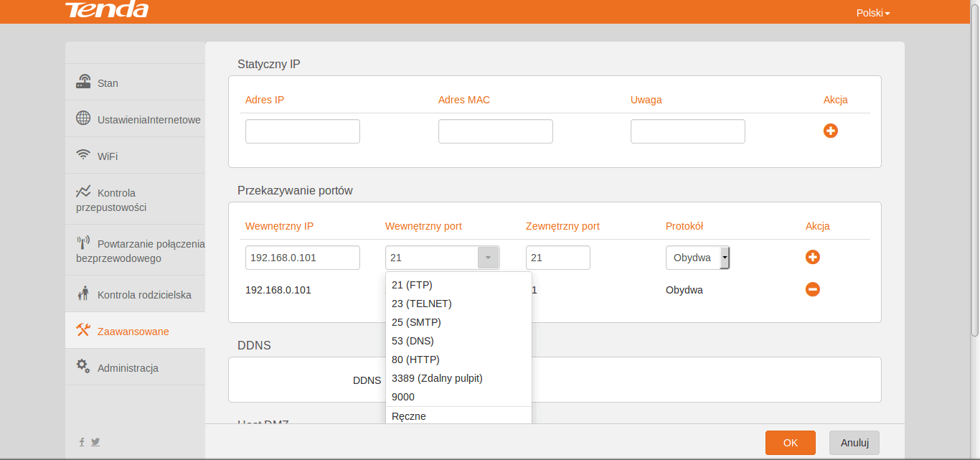Add port forwarding rule with plus icon

tap(813, 257)
